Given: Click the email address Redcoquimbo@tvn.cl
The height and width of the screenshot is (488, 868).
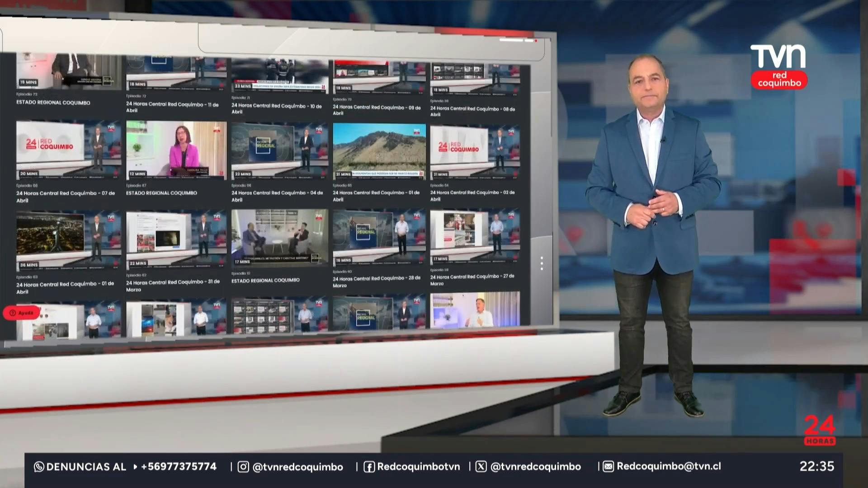Looking at the screenshot, I should 669,466.
